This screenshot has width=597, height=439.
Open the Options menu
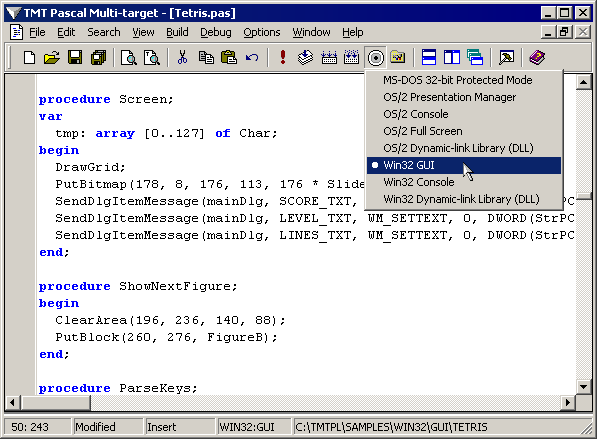tap(262, 32)
